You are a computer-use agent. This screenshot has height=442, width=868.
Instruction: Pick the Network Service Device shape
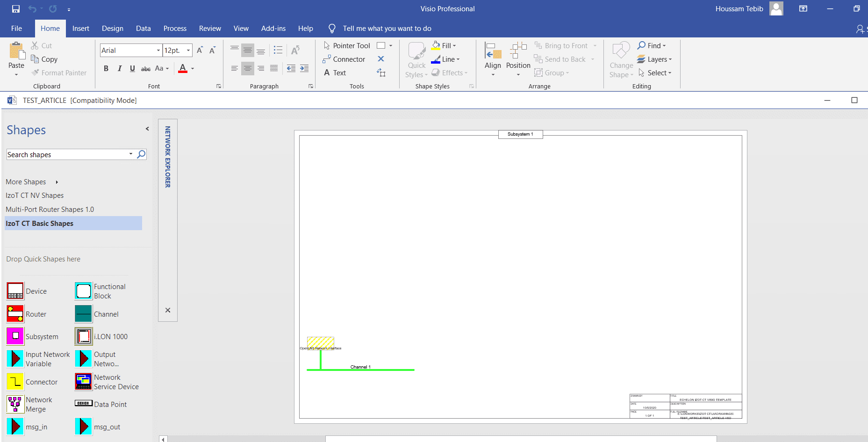coord(84,382)
